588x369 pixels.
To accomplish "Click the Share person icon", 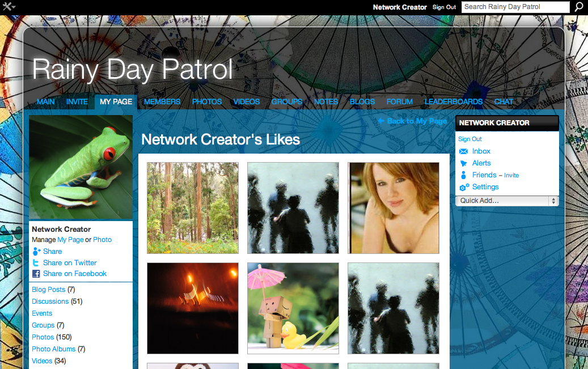I will (x=36, y=251).
